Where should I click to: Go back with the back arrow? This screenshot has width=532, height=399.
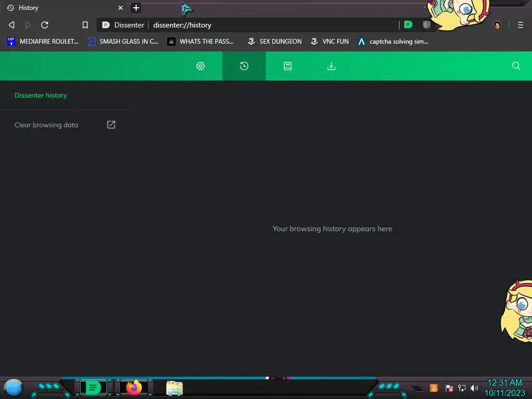11,25
